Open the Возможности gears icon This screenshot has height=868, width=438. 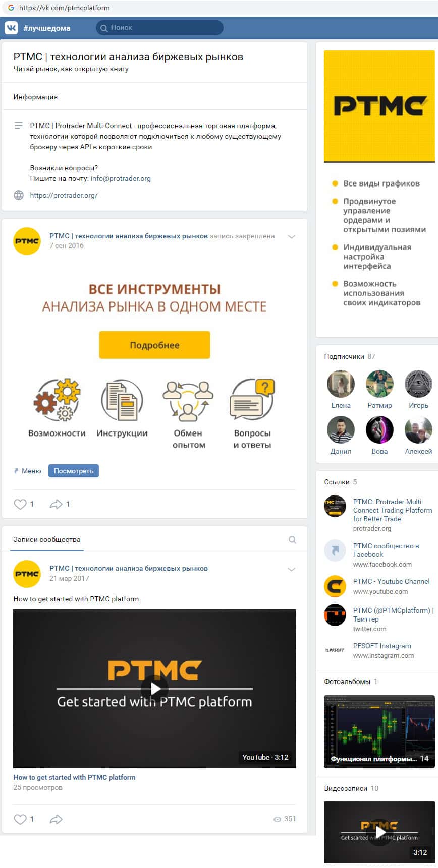[57, 400]
